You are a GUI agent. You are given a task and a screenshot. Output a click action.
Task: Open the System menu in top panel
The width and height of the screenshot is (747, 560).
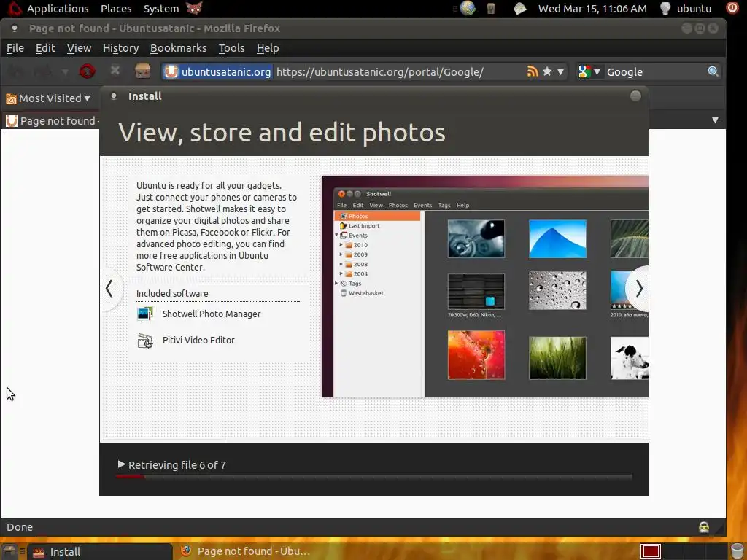tap(161, 9)
